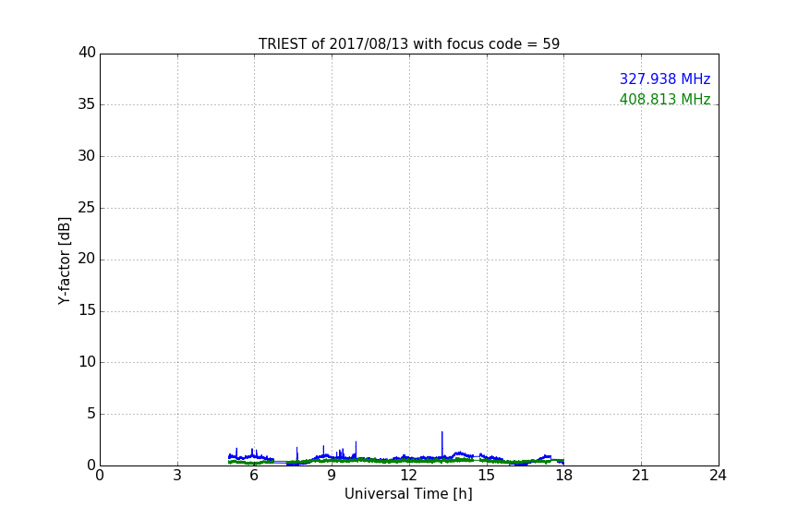Click the x-axis tick label 21

[641, 476]
